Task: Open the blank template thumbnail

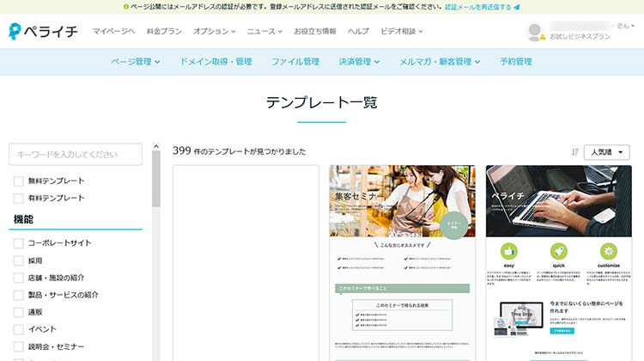Action: (x=246, y=263)
